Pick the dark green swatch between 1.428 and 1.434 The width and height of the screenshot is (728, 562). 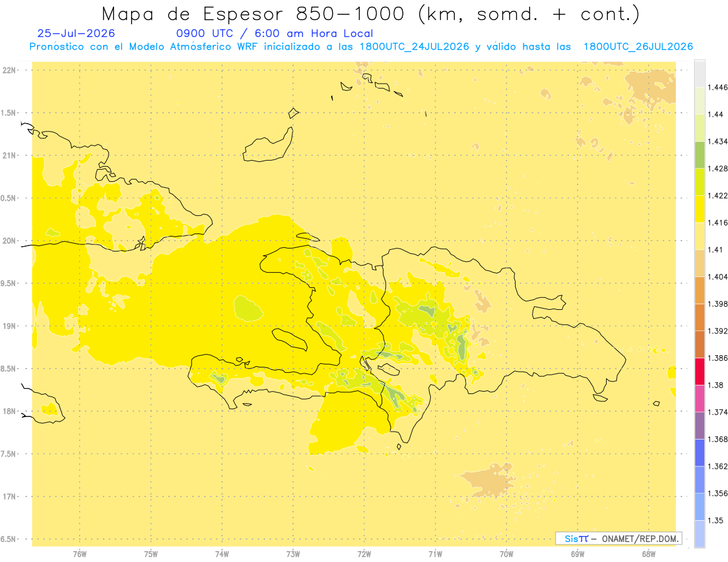click(699, 155)
